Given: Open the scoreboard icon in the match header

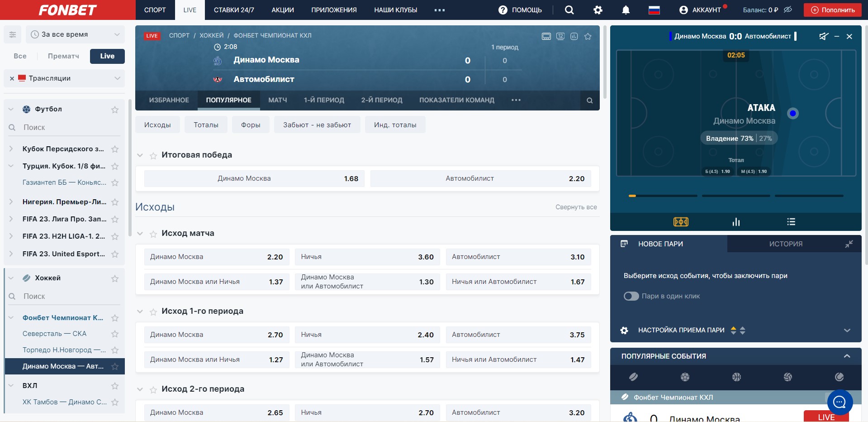Looking at the screenshot, I should point(560,36).
